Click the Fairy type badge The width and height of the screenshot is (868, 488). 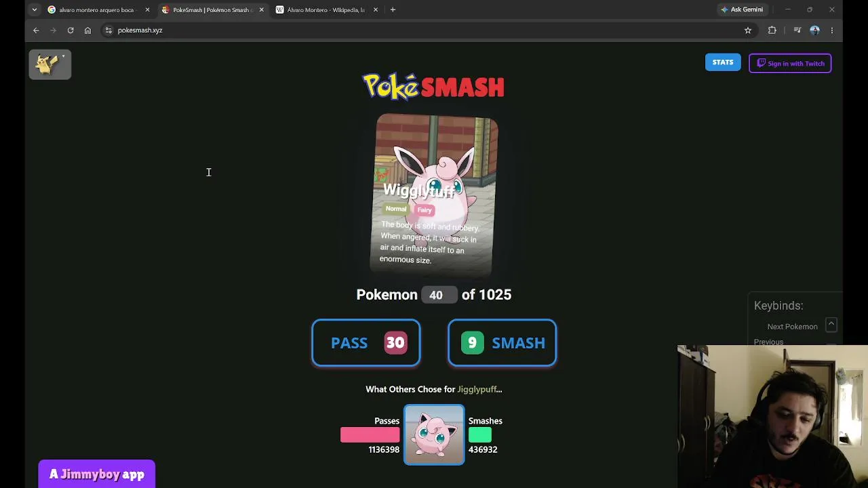[x=425, y=210]
